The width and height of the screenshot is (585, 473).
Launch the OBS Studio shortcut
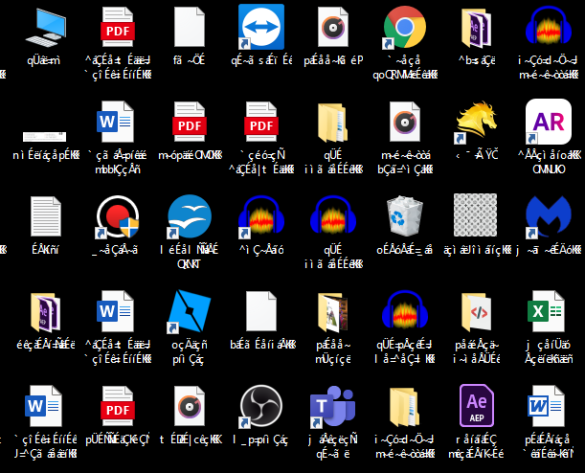point(261,407)
